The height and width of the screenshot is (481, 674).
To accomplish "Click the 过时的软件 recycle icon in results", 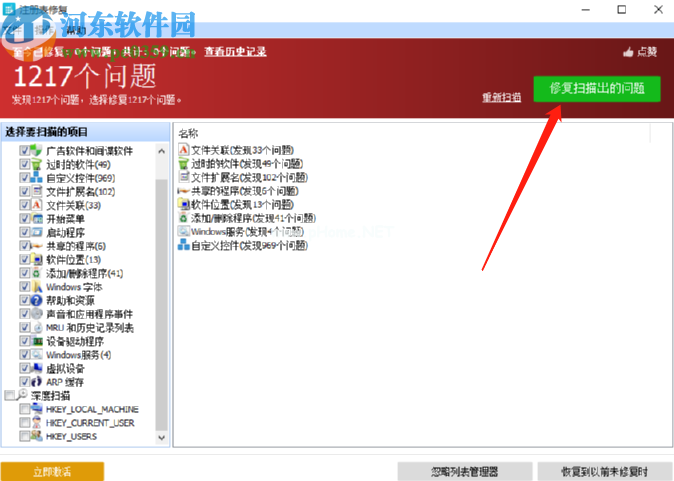I will coord(183,164).
